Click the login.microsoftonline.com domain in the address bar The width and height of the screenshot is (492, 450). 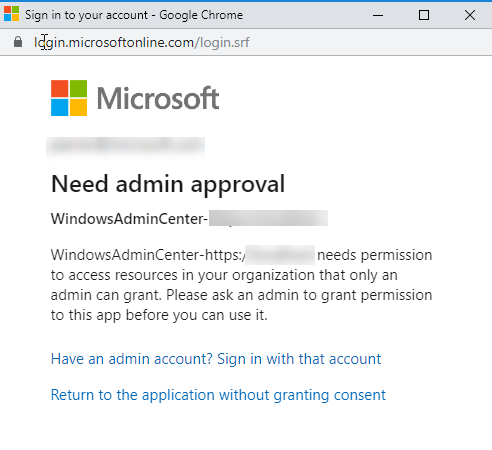[114, 43]
